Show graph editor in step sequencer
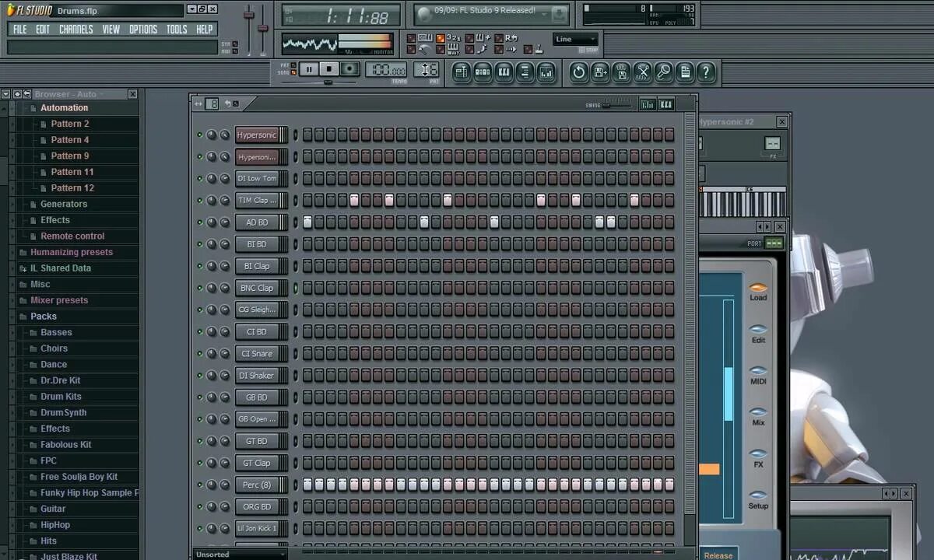The image size is (934, 560). click(648, 104)
